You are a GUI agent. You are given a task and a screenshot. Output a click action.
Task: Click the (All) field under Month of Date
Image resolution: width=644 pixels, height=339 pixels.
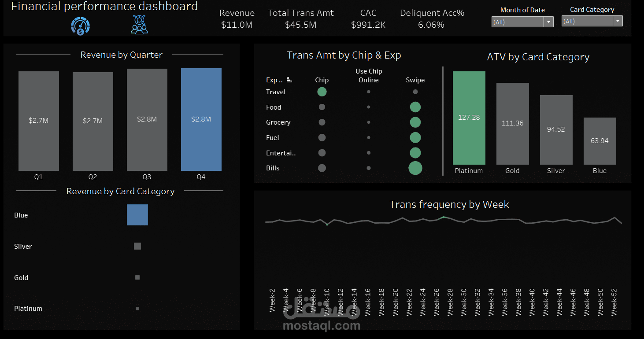[518, 22]
